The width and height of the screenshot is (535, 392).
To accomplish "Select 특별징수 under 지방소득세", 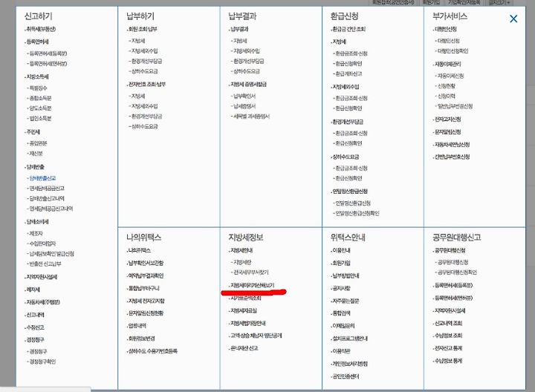I will (x=38, y=88).
